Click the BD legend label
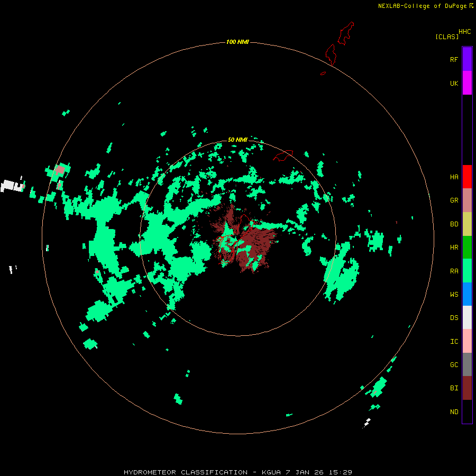This screenshot has width=476, height=476. [454, 224]
